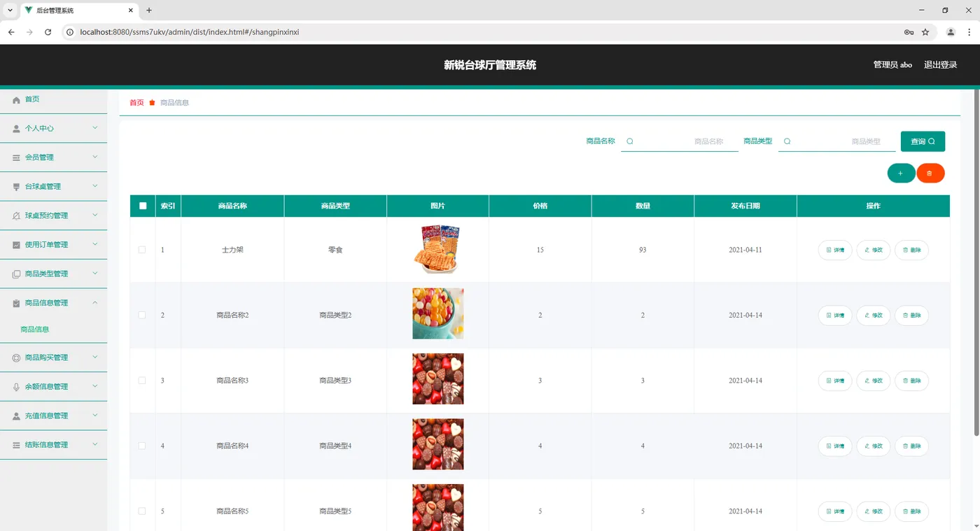Screen dimensions: 980x531
Task: Click the 价格 column header
Action: pos(540,206)
